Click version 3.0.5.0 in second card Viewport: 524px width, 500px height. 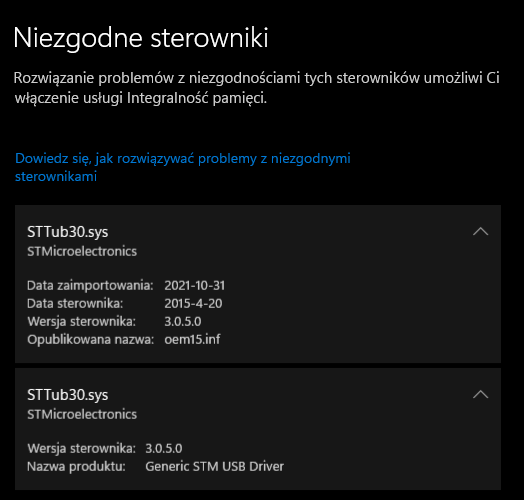164,449
